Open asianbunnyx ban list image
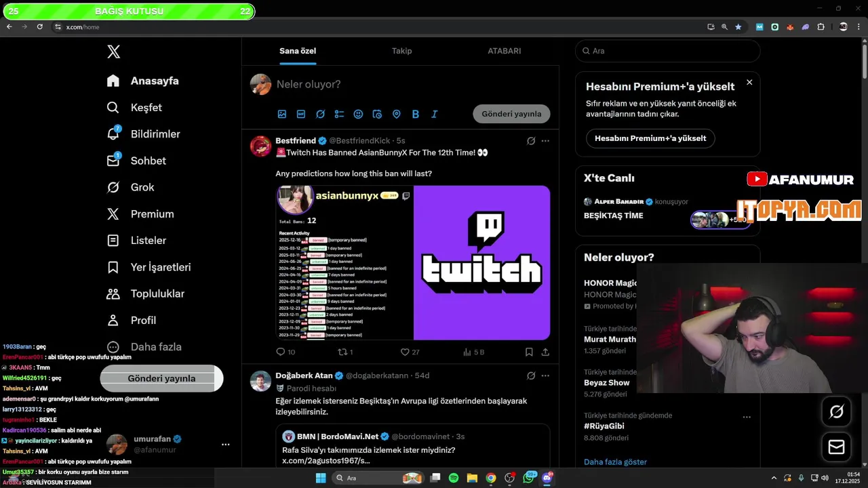868x488 pixels. [344, 262]
